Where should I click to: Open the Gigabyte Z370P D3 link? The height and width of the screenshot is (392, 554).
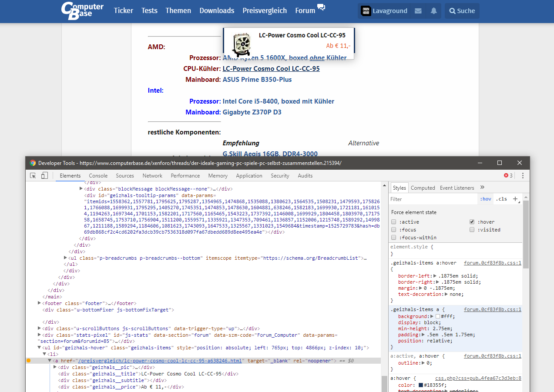click(x=252, y=112)
